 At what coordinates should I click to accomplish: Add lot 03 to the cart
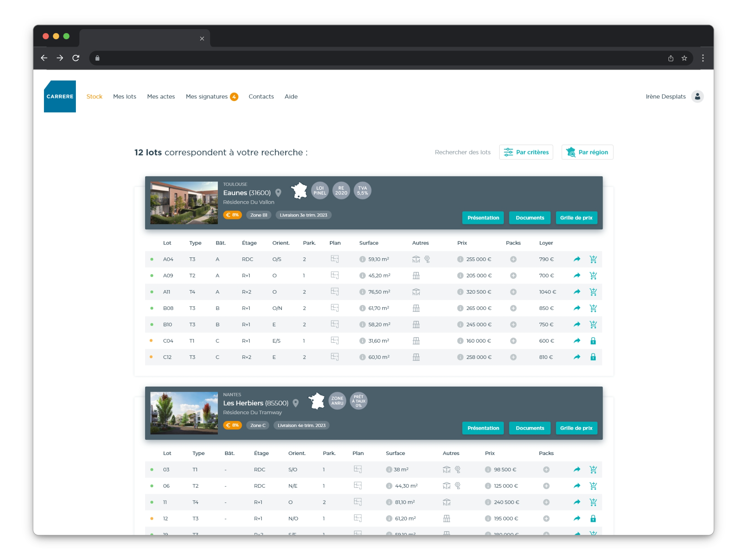point(593,469)
